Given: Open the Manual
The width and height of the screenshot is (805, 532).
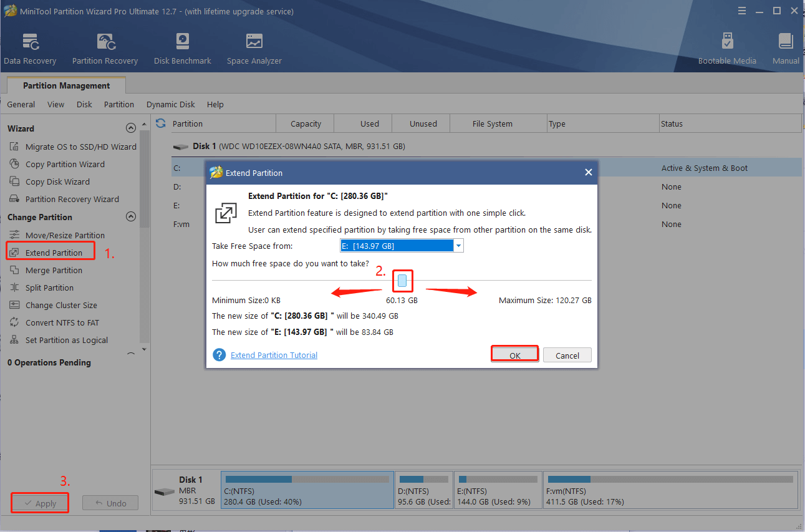Looking at the screenshot, I should [x=786, y=49].
